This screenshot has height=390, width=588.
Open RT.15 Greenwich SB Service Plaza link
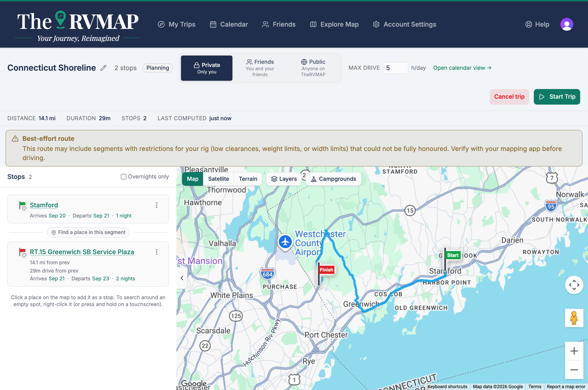coord(82,252)
